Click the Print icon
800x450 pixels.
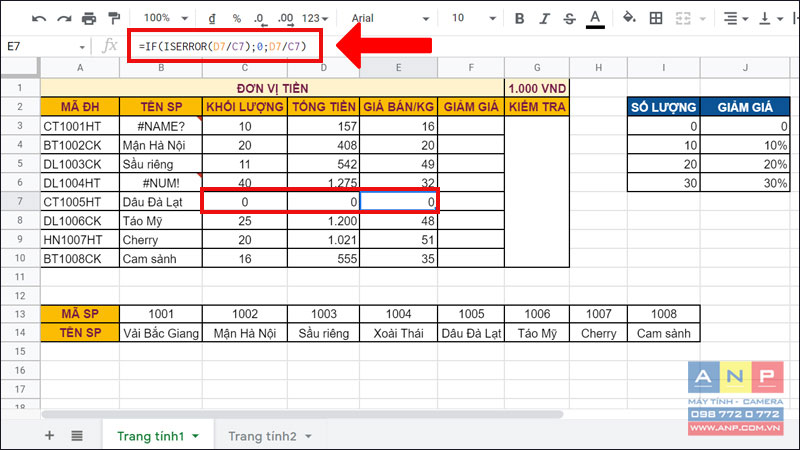pos(89,19)
